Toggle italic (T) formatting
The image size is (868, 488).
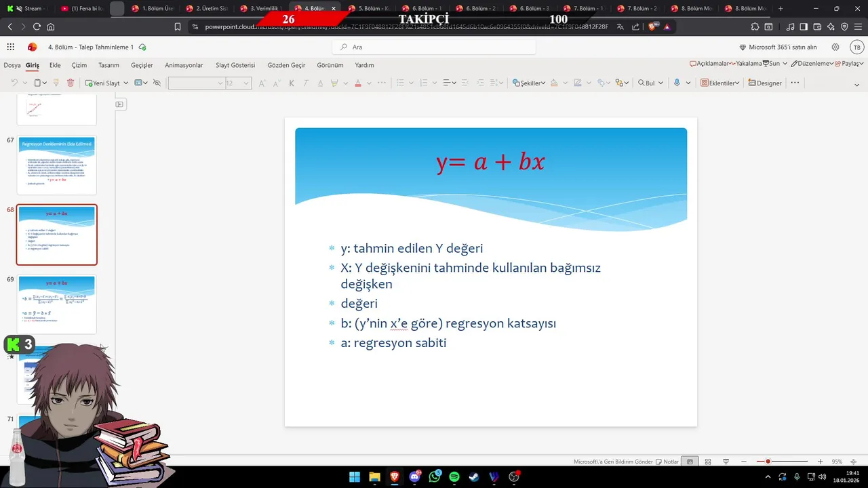(306, 83)
